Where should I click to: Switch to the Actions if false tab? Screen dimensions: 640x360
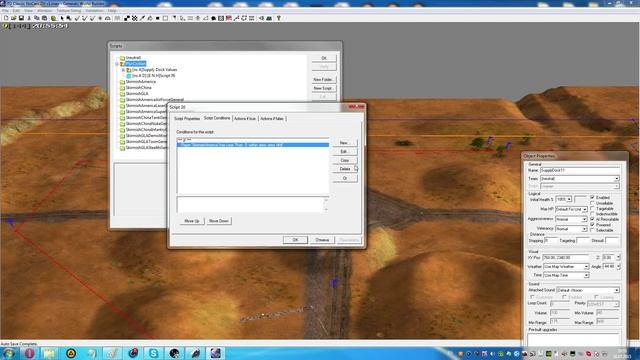click(x=272, y=118)
